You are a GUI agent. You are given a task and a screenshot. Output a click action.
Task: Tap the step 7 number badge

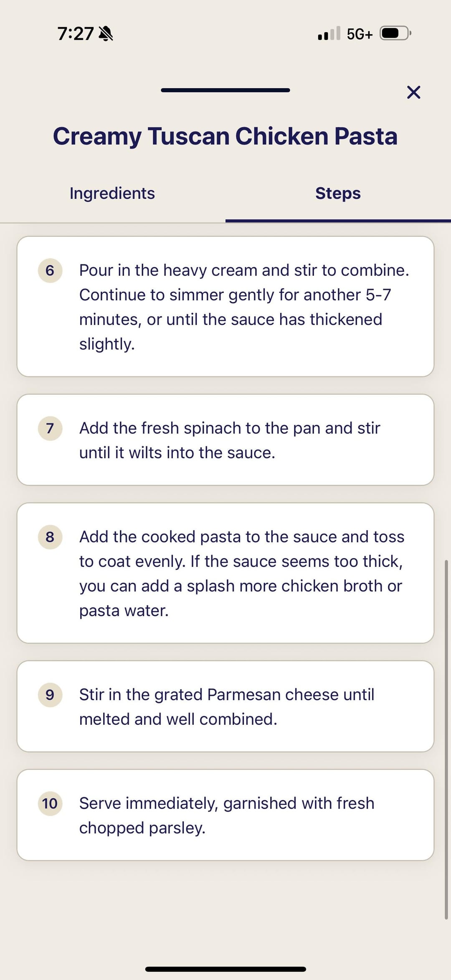point(50,428)
